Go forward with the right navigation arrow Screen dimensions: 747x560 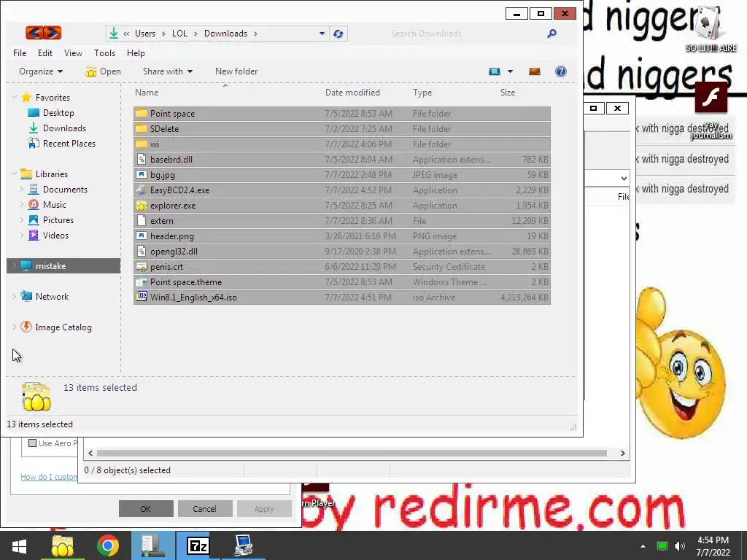pyautogui.click(x=53, y=33)
